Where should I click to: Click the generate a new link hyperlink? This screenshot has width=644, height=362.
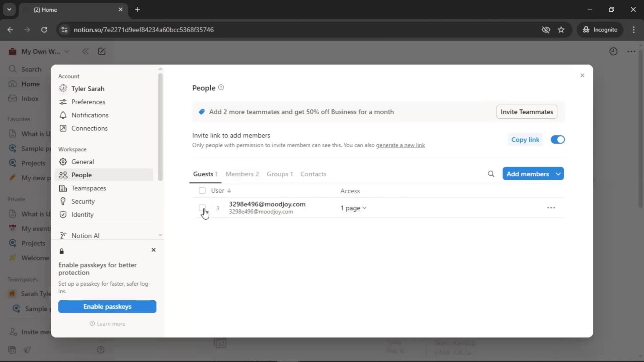click(x=400, y=145)
